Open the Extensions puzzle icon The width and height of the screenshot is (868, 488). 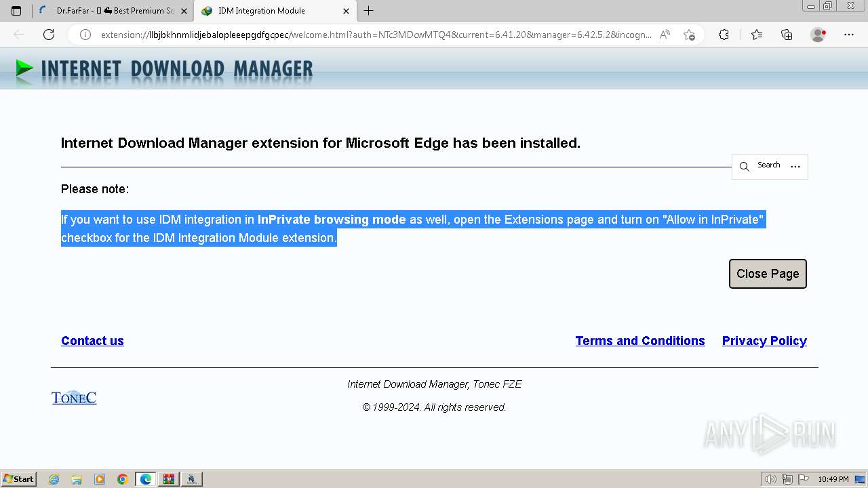pyautogui.click(x=724, y=35)
